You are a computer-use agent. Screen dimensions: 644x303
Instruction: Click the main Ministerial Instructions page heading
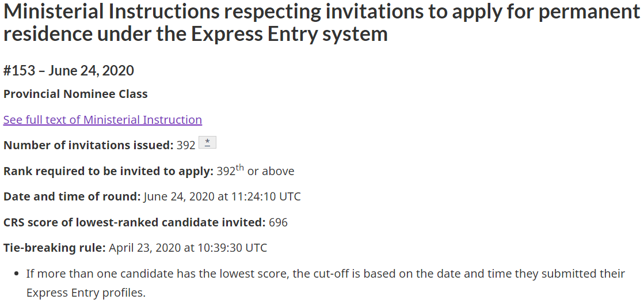coord(321,22)
